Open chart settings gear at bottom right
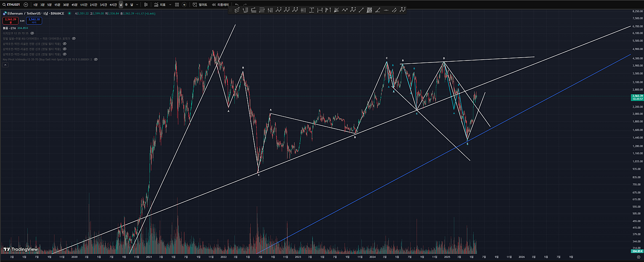The image size is (644, 262). 638,257
